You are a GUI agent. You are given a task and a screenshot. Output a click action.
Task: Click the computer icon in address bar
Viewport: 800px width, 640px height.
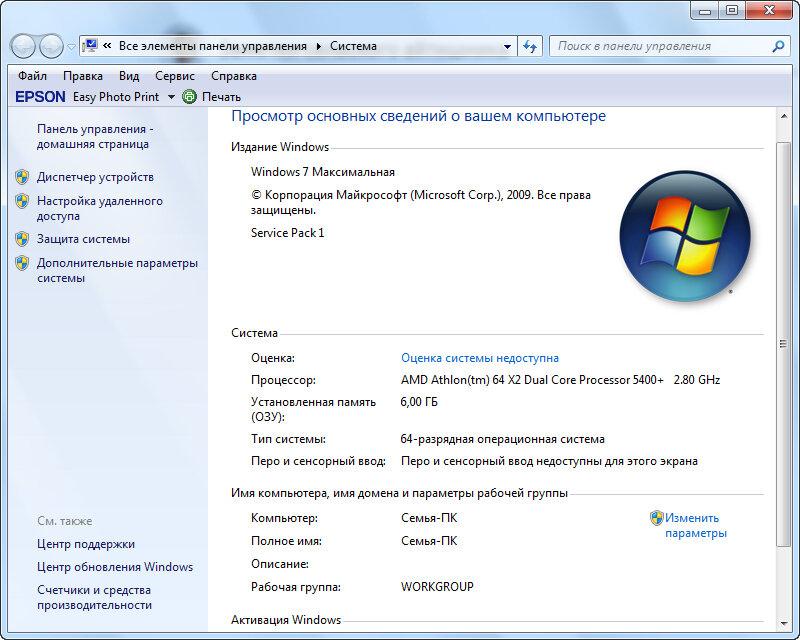(90, 46)
